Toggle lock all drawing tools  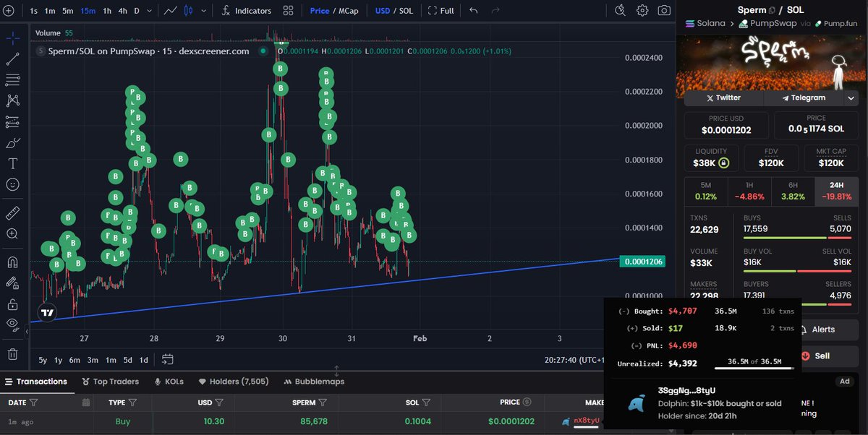(x=12, y=303)
